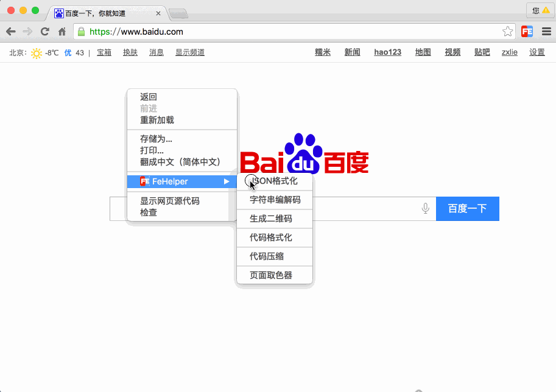Select 打印... in the context menu
This screenshot has width=556, height=392.
tap(182, 150)
